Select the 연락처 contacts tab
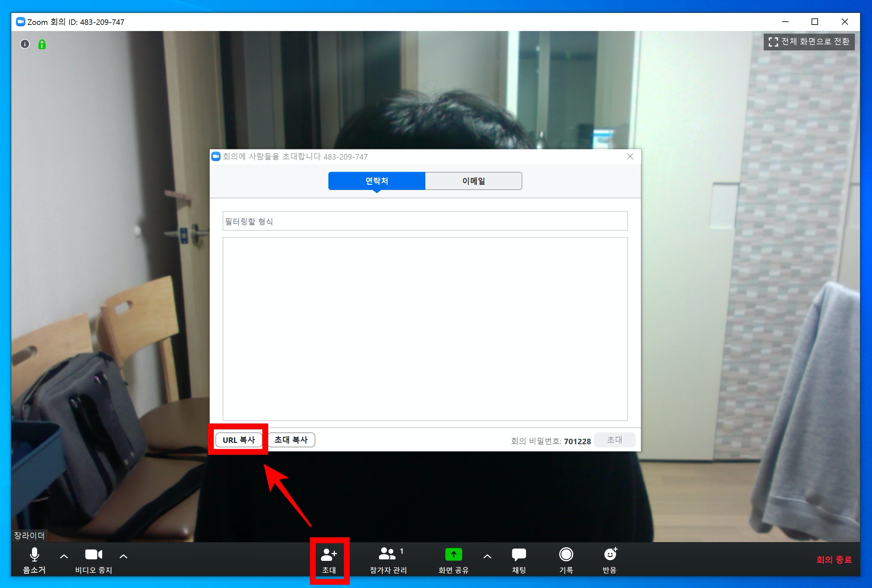Viewport: 872px width, 588px height. tap(377, 181)
